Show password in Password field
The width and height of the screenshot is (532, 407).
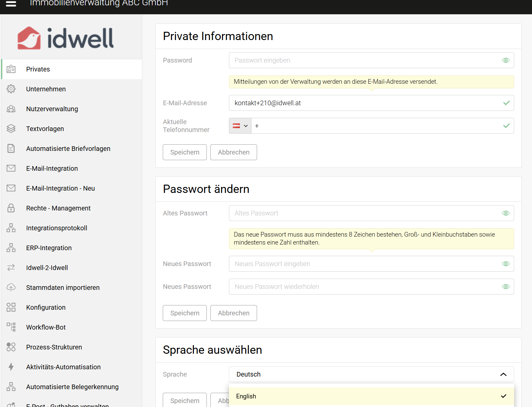pos(506,60)
